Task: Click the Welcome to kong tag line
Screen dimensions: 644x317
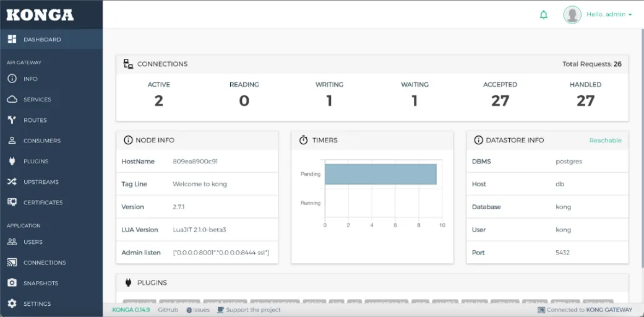Action: [x=200, y=184]
